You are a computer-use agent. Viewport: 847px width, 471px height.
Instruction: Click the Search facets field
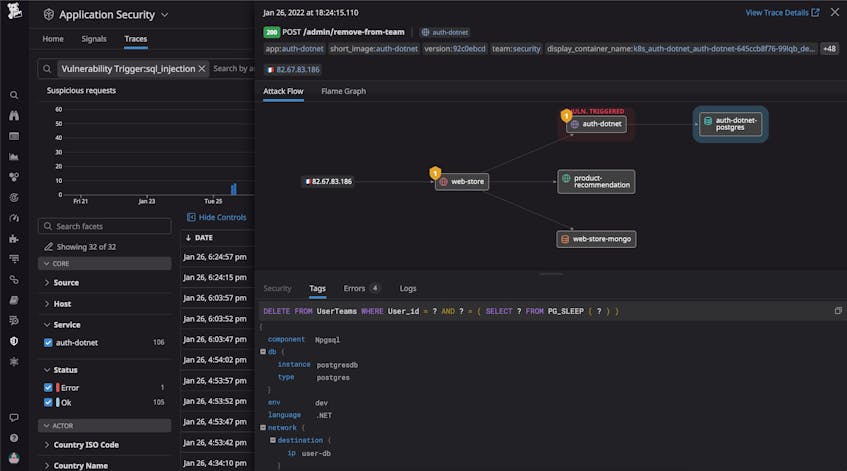click(x=104, y=226)
